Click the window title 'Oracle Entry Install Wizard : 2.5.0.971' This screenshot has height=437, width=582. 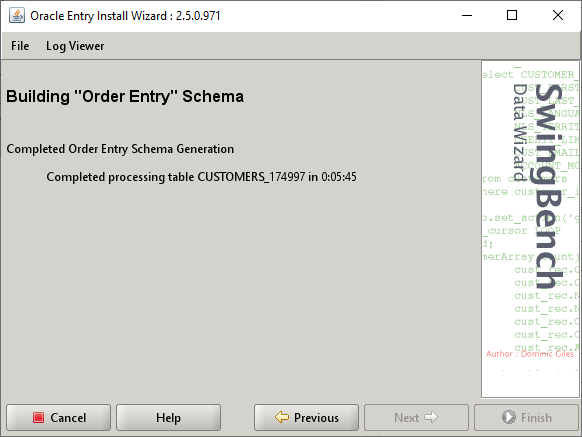click(125, 16)
